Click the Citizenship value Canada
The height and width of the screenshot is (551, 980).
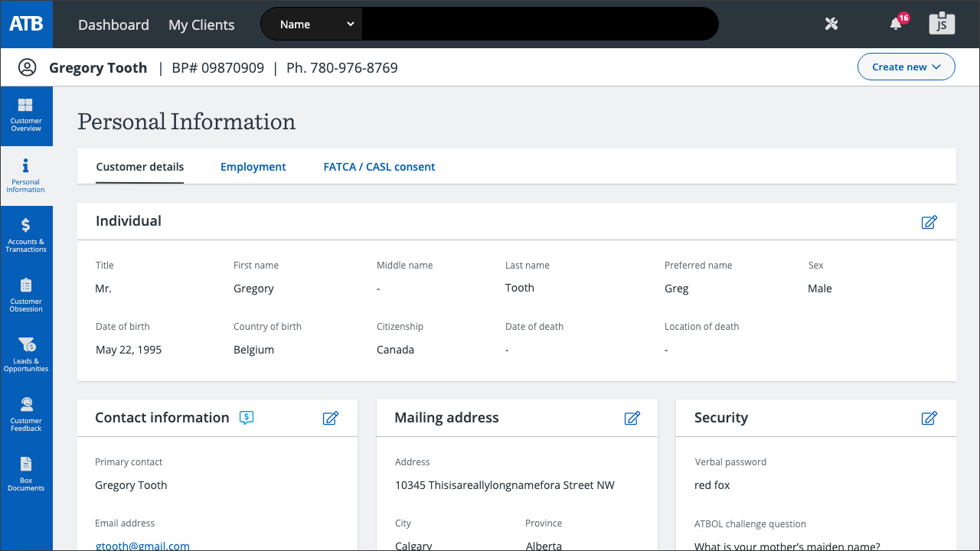(x=395, y=350)
